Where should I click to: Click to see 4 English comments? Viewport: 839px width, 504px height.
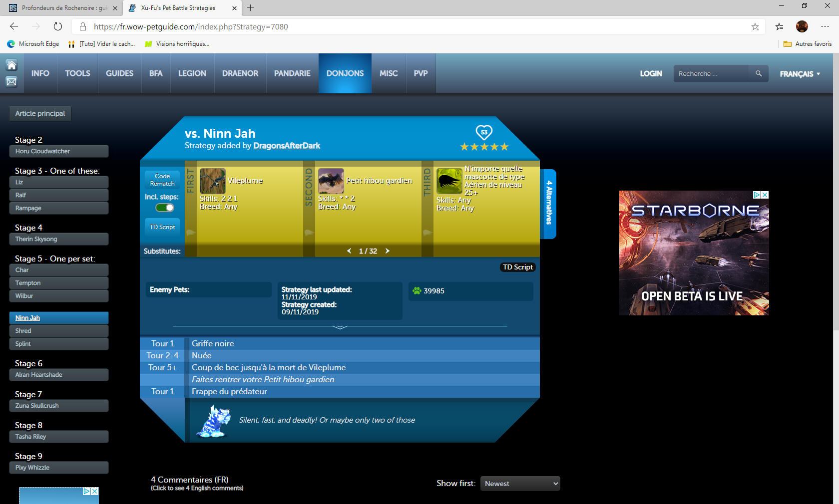(197, 488)
